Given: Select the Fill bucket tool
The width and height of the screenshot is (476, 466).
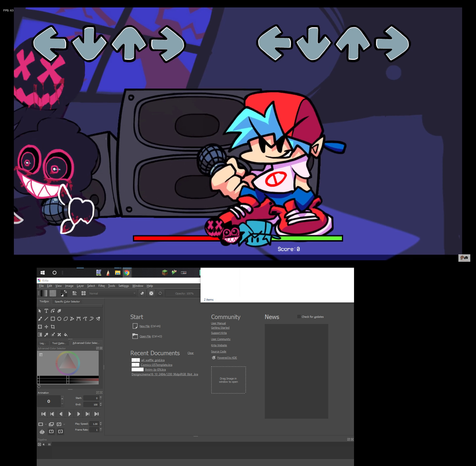Looking at the screenshot, I should point(66,335).
